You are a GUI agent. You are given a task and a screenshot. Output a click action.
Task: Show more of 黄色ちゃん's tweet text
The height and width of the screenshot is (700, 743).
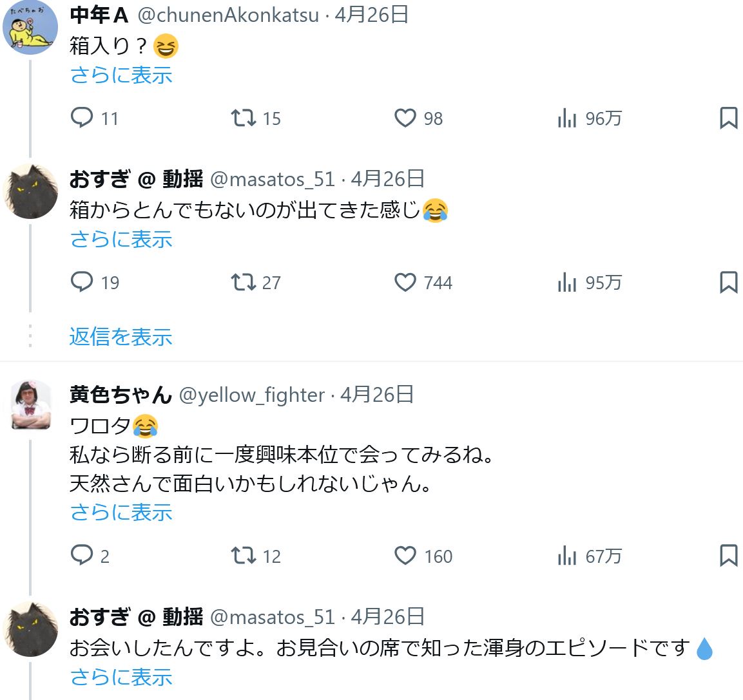(x=121, y=513)
